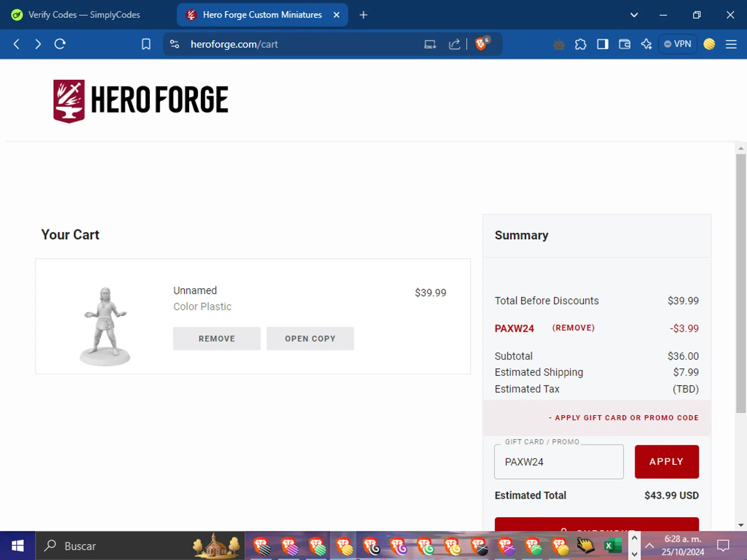Click the gray miniature figure thumbnail
The width and height of the screenshot is (747, 560).
(x=105, y=326)
